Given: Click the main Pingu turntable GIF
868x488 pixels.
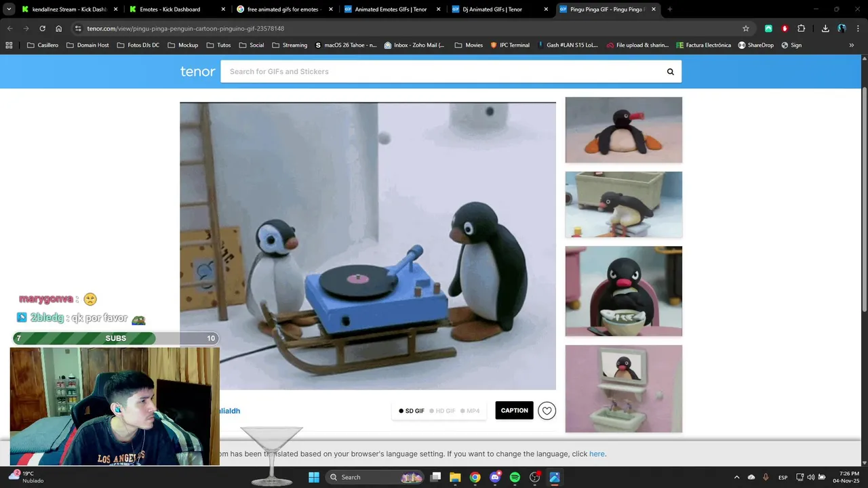Looking at the screenshot, I should [368, 246].
